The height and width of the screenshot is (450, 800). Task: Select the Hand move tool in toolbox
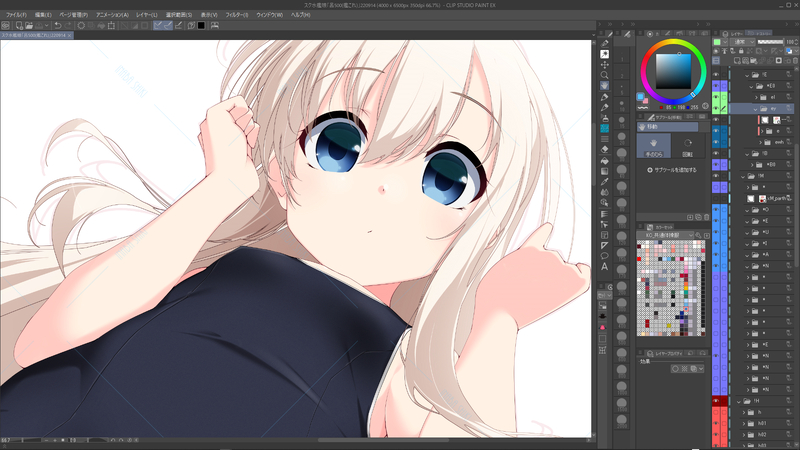pos(605,86)
